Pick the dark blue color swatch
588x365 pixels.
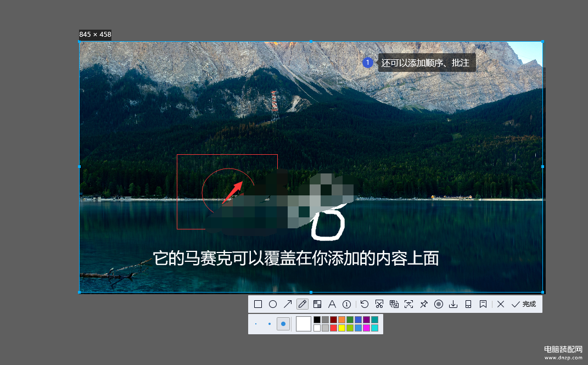pyautogui.click(x=358, y=319)
